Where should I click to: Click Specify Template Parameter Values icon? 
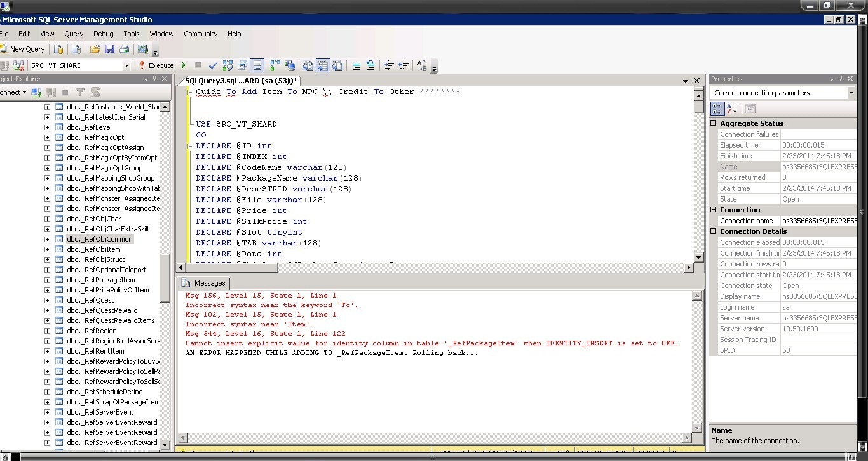pyautogui.click(x=422, y=65)
